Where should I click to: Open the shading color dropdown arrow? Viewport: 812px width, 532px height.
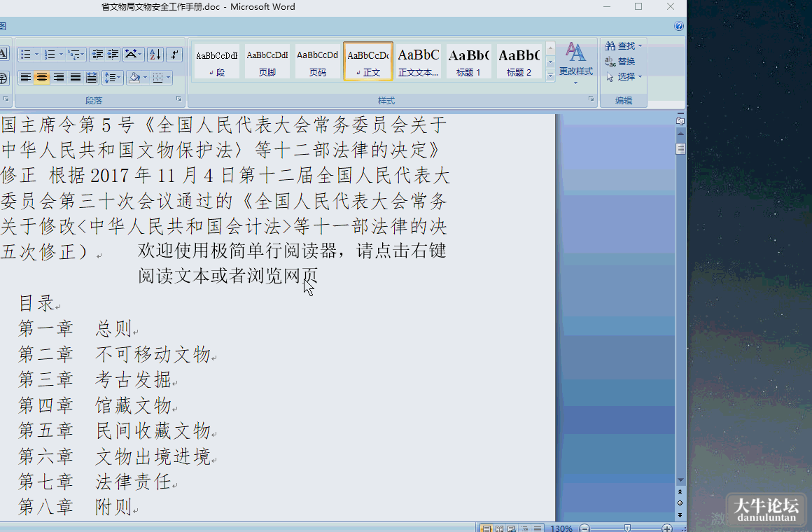coord(146,78)
